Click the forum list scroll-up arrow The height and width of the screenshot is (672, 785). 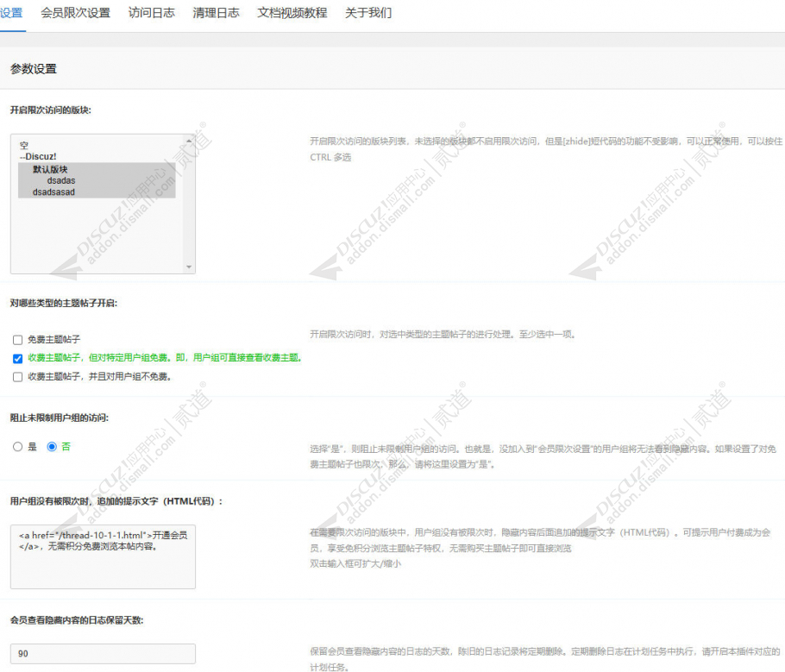(189, 141)
